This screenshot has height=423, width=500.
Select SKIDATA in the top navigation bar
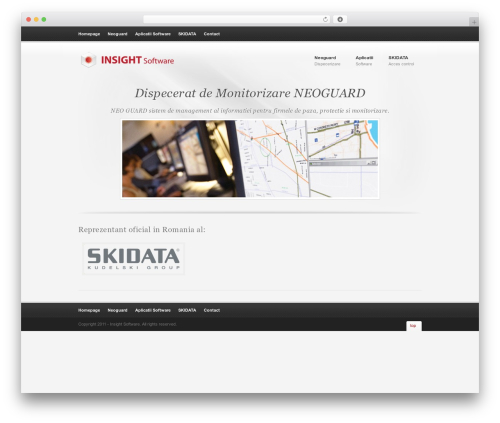point(187,34)
